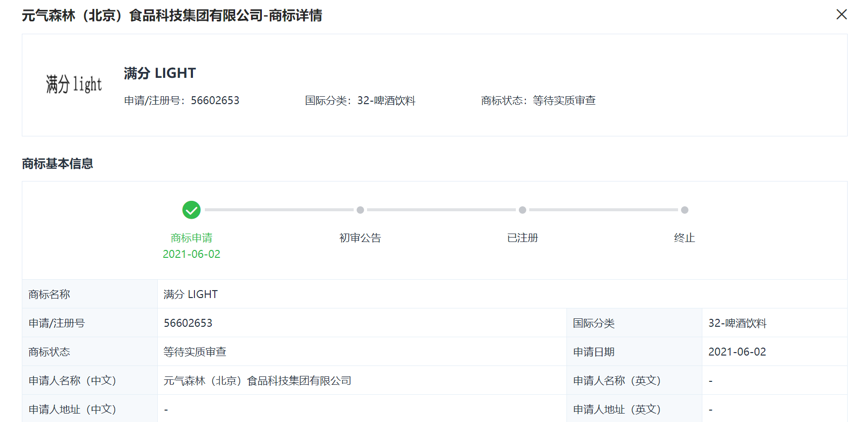Click the 商标基本信息 section heading
The height and width of the screenshot is (422, 868).
(58, 164)
